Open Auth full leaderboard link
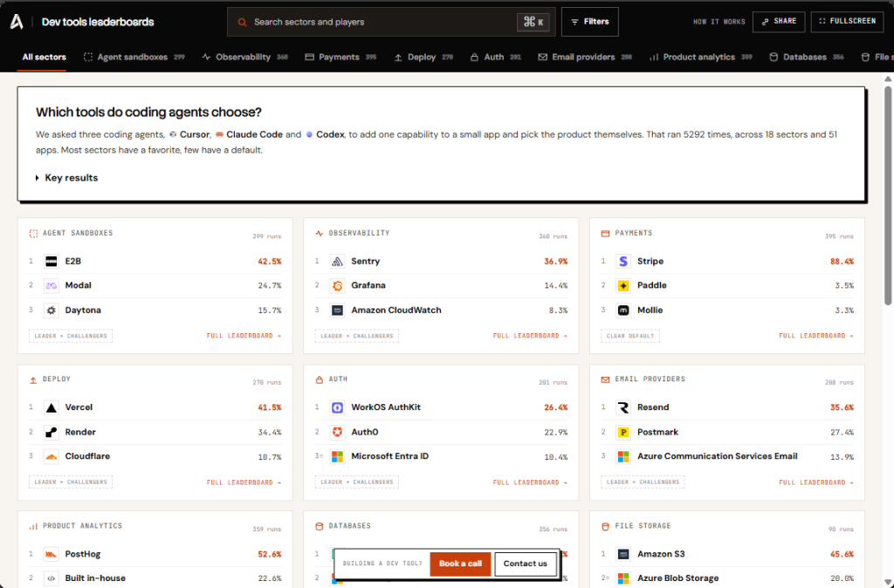Image resolution: width=894 pixels, height=588 pixels. click(530, 482)
